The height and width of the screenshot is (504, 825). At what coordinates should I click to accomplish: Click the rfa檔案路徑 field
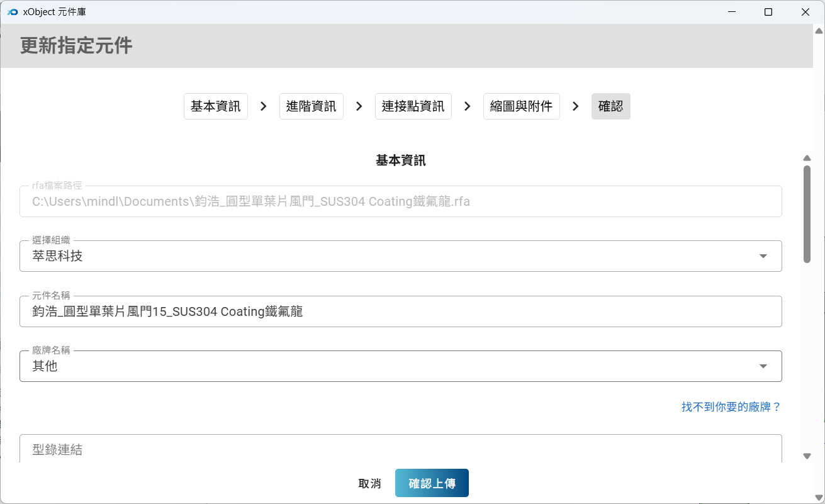400,201
